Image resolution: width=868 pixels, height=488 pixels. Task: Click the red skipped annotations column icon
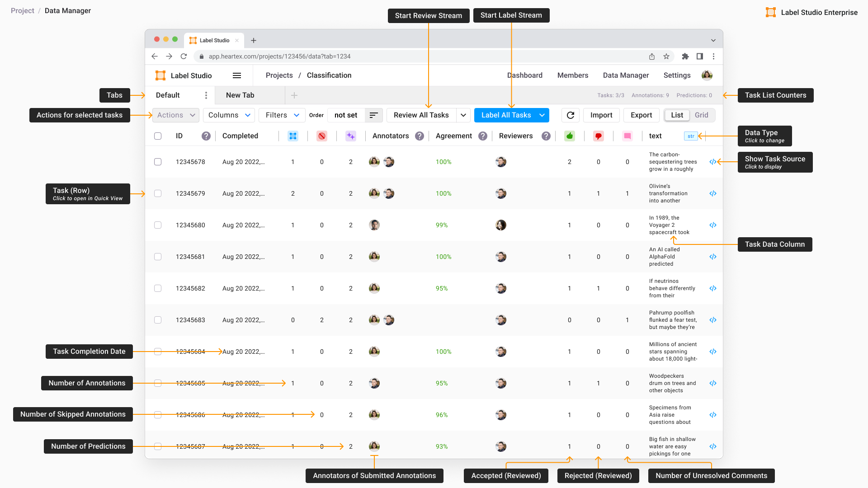pyautogui.click(x=322, y=136)
